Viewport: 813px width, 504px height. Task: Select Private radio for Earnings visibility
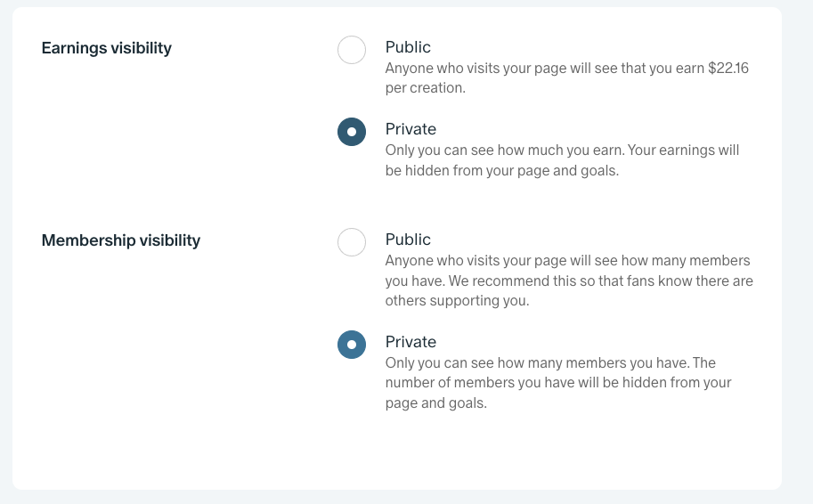point(352,132)
